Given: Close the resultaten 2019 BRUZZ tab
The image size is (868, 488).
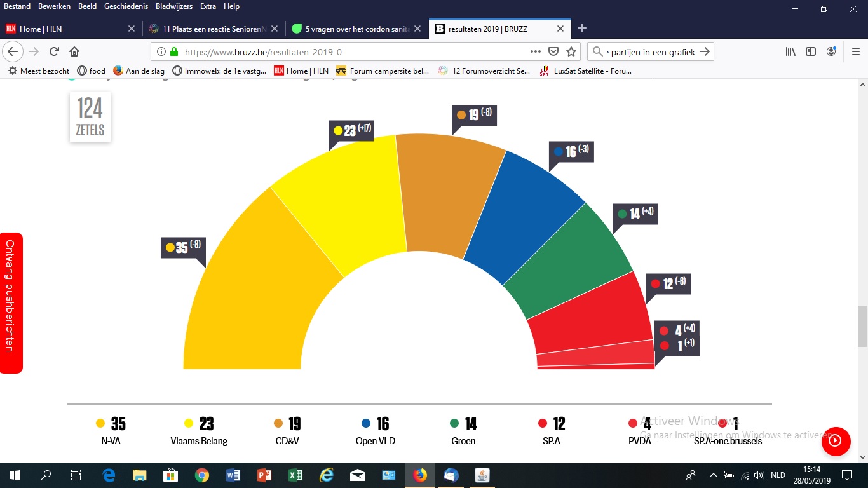Looking at the screenshot, I should (560, 29).
